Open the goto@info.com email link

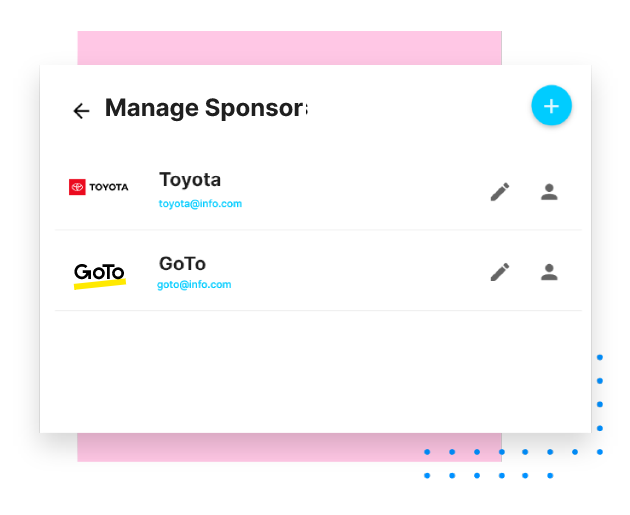(194, 285)
